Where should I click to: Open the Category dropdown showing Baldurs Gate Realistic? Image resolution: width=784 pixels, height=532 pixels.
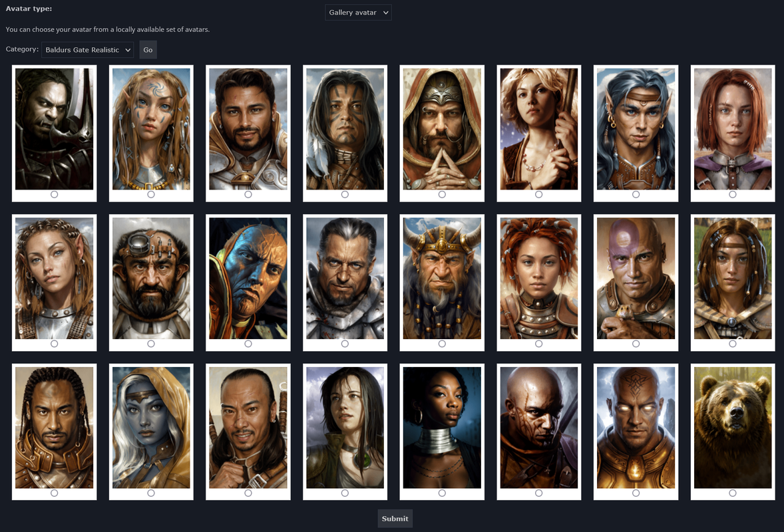pos(87,50)
